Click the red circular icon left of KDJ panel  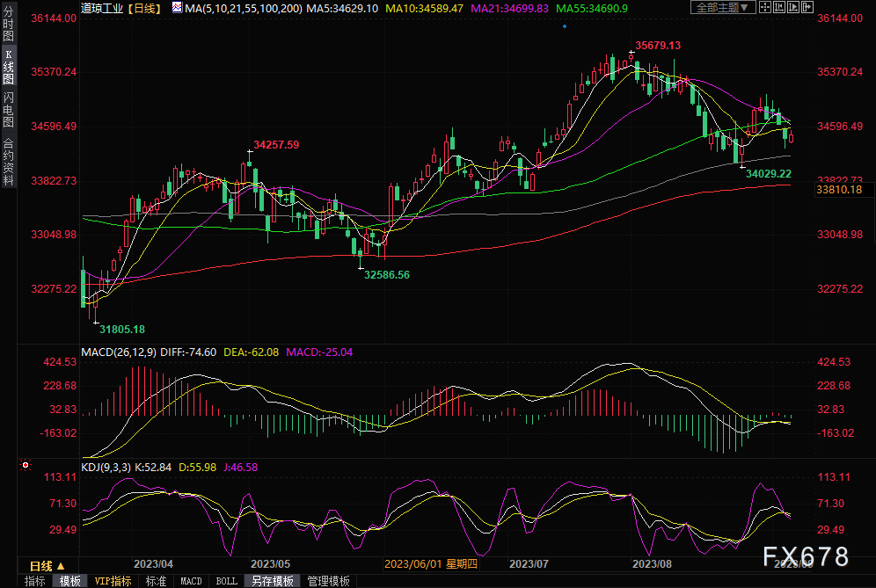(26, 465)
